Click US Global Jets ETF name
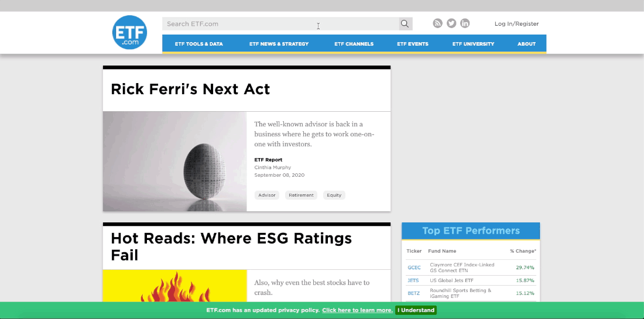The height and width of the screenshot is (319, 644). (x=452, y=280)
